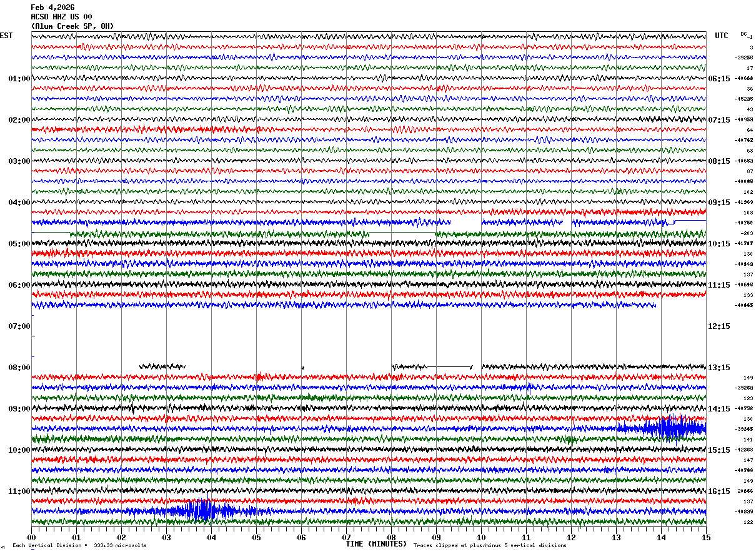Click minute tick label 05 on time axis
This screenshot has height=554, width=756.
click(x=256, y=537)
